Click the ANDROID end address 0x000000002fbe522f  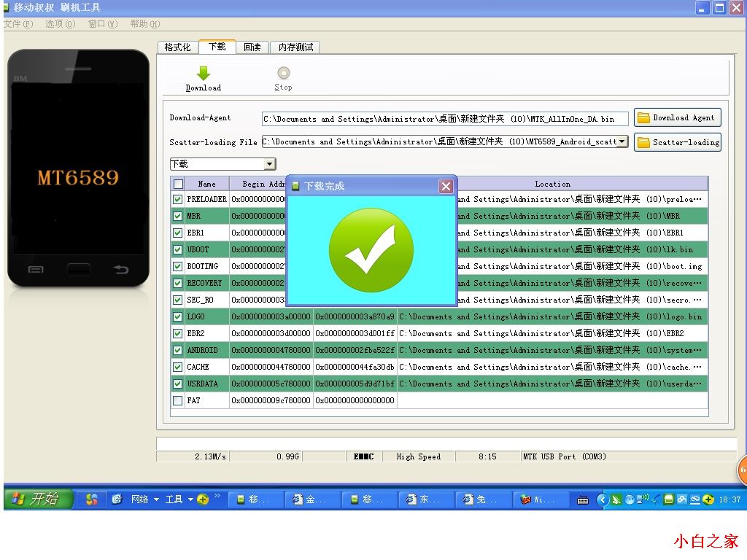[x=355, y=351]
